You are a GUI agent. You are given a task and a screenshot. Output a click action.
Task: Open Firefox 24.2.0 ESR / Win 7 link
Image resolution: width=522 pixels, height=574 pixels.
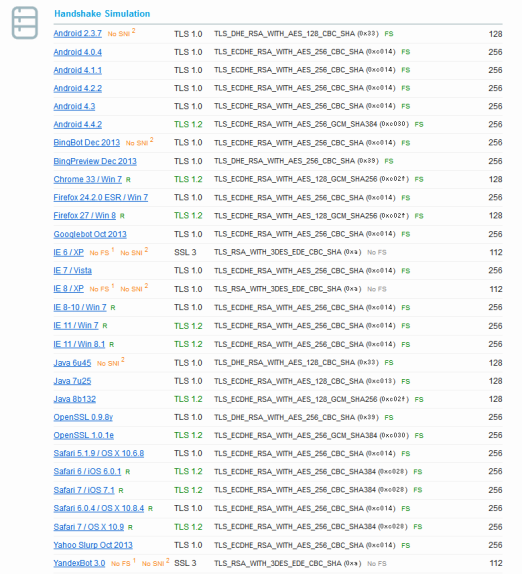[101, 197]
